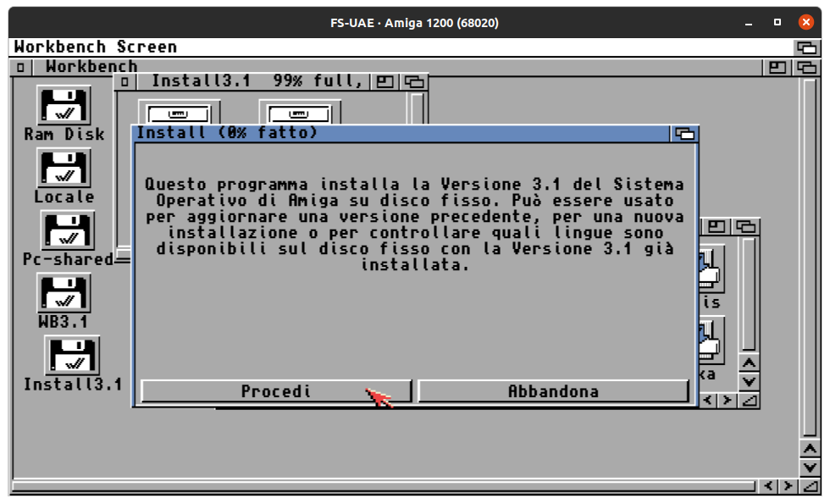Click zoom gadget of Install3.1 window

(x=385, y=81)
